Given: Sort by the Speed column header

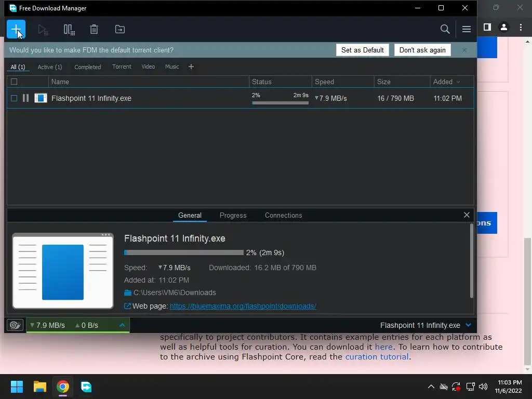Looking at the screenshot, I should (x=343, y=82).
